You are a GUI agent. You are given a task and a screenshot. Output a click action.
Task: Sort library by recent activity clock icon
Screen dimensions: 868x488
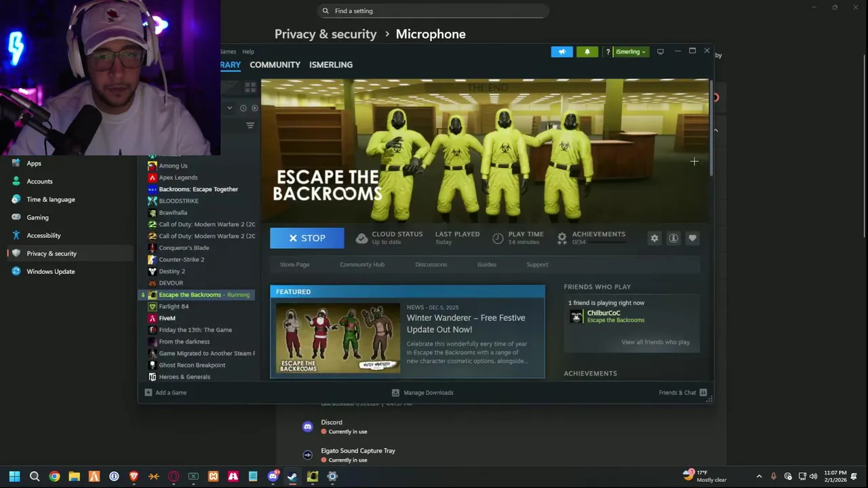(243, 108)
